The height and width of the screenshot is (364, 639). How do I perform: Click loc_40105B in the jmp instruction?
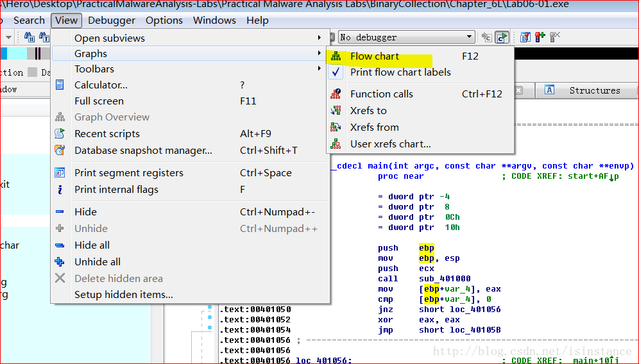click(475, 330)
